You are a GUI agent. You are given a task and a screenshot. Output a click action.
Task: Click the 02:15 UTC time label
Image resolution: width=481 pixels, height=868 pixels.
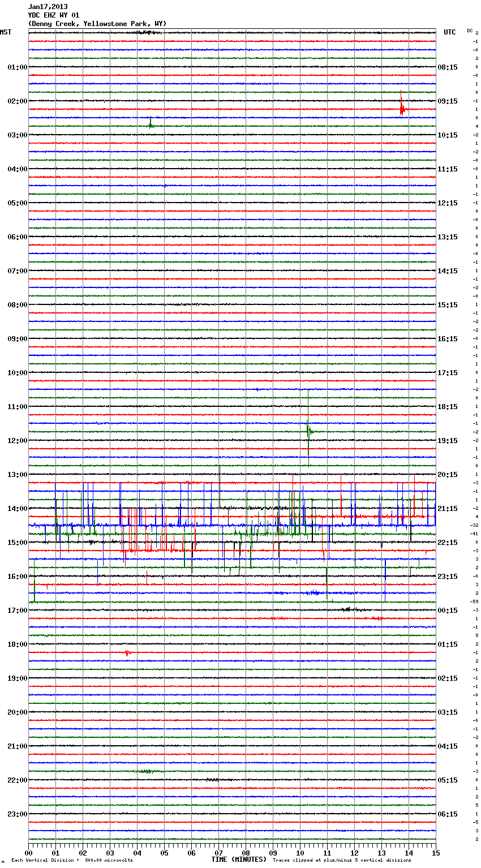(448, 678)
